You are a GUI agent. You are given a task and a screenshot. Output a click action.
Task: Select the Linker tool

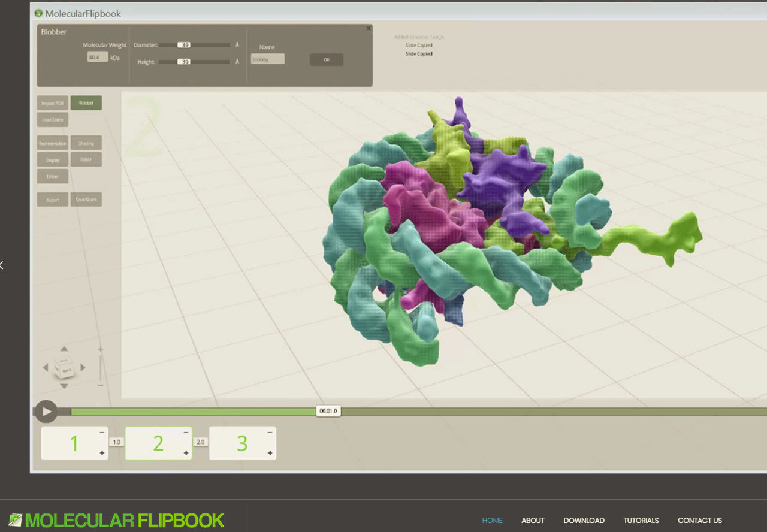[x=53, y=176]
